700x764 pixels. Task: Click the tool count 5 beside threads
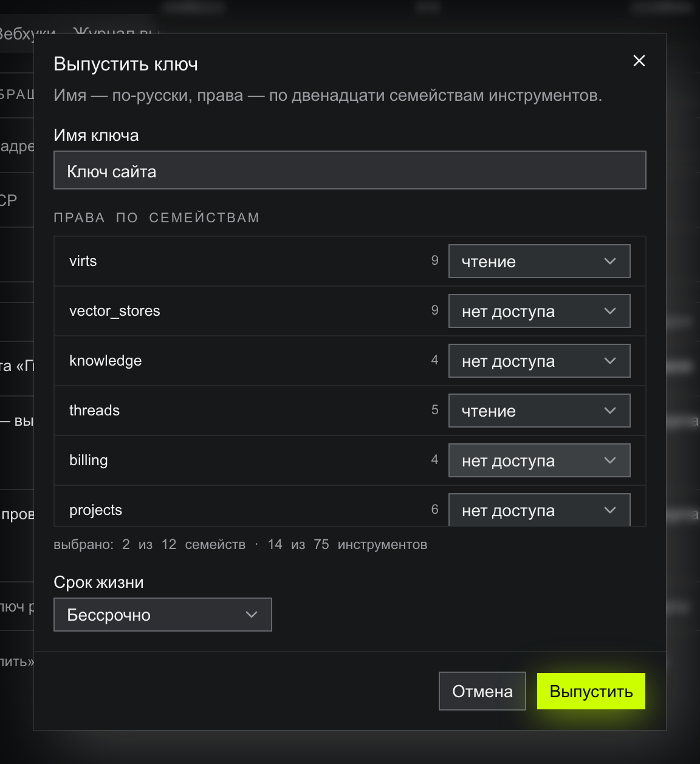point(435,410)
